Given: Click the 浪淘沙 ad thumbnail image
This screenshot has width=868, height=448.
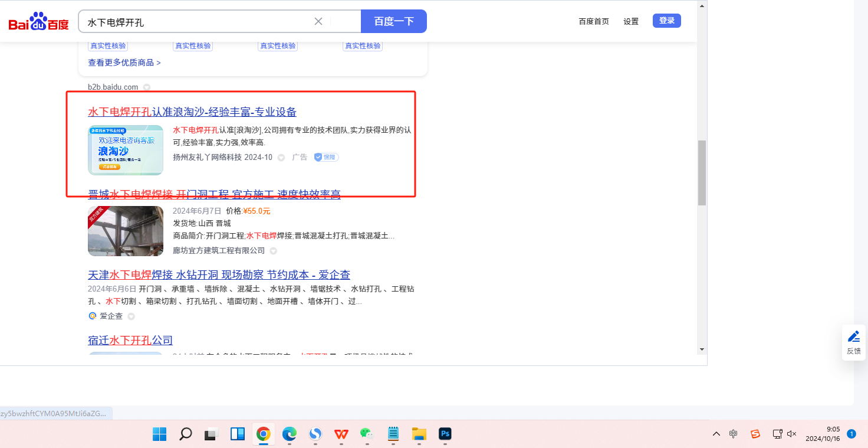Looking at the screenshot, I should click(126, 151).
